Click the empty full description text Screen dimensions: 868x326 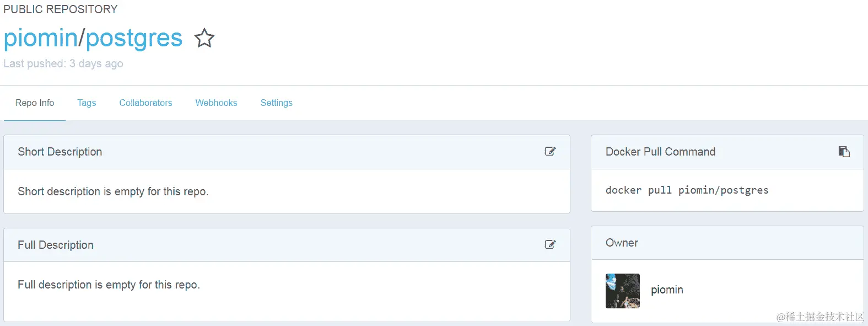[x=109, y=285]
